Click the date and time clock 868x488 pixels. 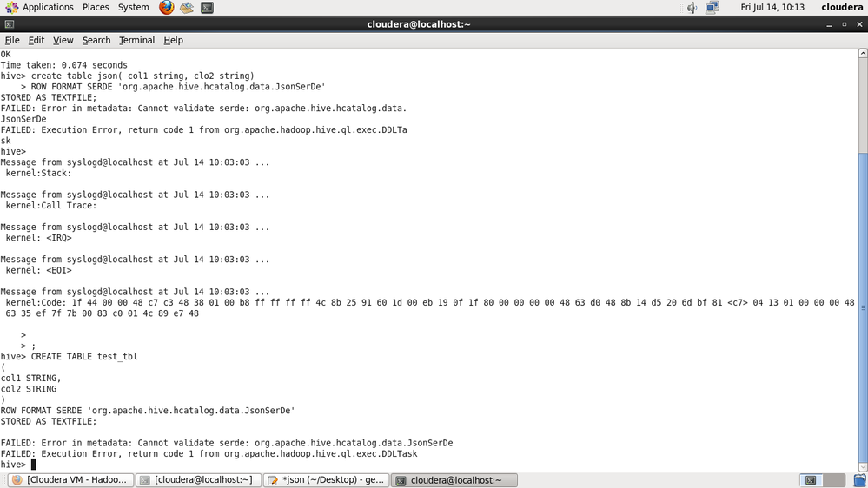pyautogui.click(x=772, y=7)
